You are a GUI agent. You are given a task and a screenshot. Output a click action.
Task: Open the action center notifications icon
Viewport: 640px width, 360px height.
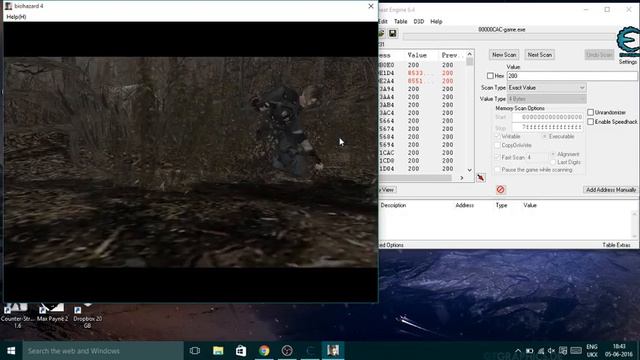pyautogui.click(x=563, y=351)
